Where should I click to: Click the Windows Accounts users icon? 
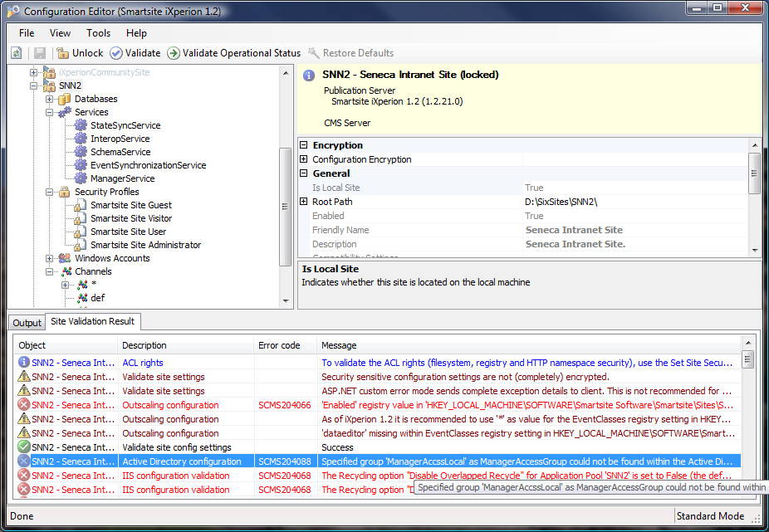click(x=65, y=258)
